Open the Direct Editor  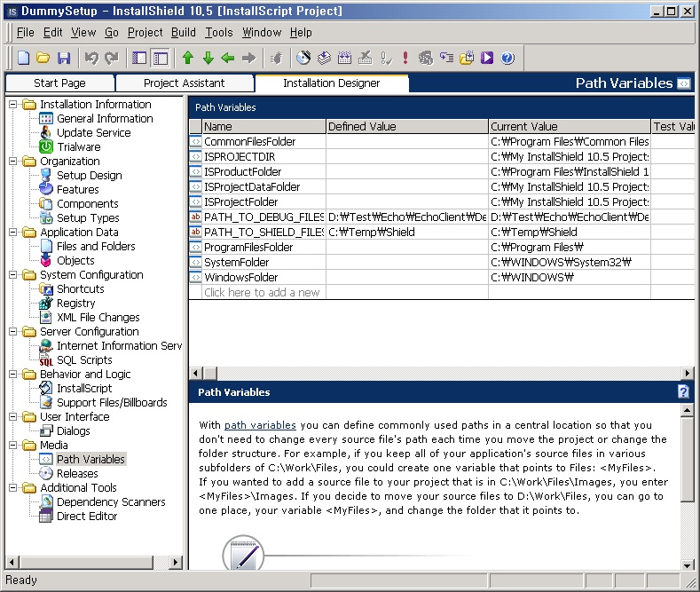[87, 517]
